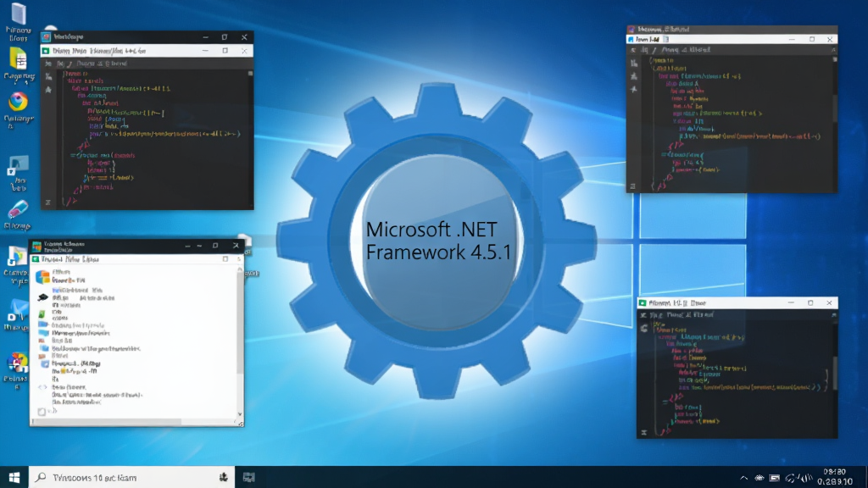Click the refresh icon in code window sidebar
This screenshot has width=868, height=488.
(644, 328)
